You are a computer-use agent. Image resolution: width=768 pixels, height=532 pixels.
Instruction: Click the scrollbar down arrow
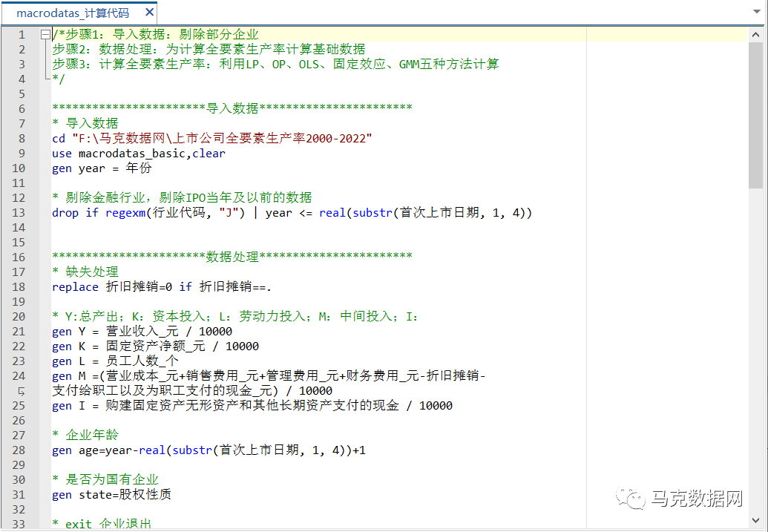pyautogui.click(x=755, y=519)
